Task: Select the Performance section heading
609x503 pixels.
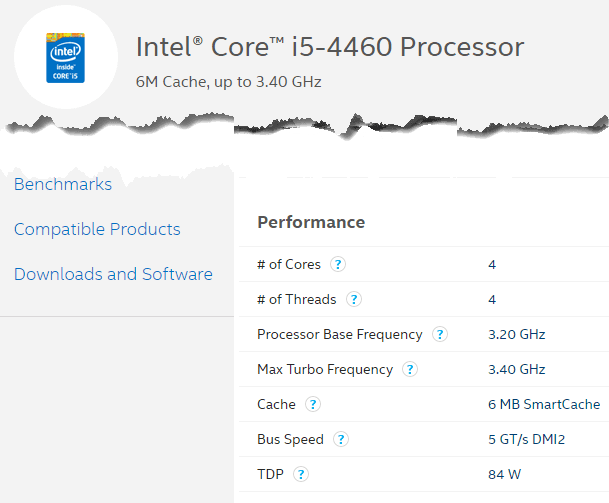Action: pos(311,222)
